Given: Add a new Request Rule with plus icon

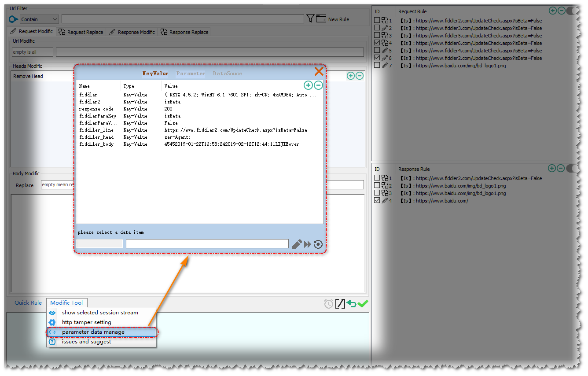Looking at the screenshot, I should click(553, 11).
